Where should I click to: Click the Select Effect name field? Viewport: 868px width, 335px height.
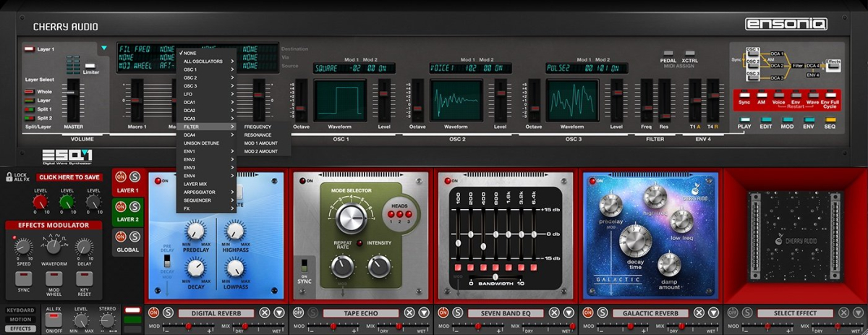tap(796, 313)
